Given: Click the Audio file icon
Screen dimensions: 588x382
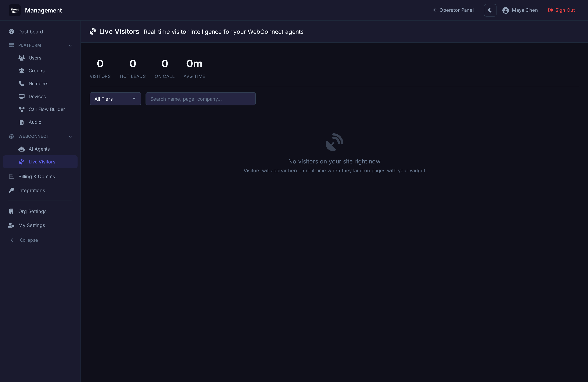Looking at the screenshot, I should click(x=22, y=122).
